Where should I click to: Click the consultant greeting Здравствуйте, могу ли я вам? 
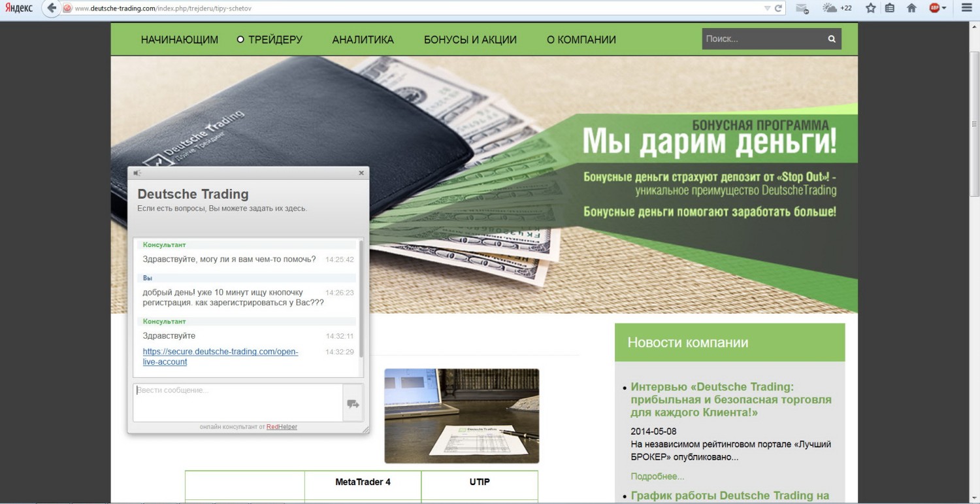coord(229,260)
